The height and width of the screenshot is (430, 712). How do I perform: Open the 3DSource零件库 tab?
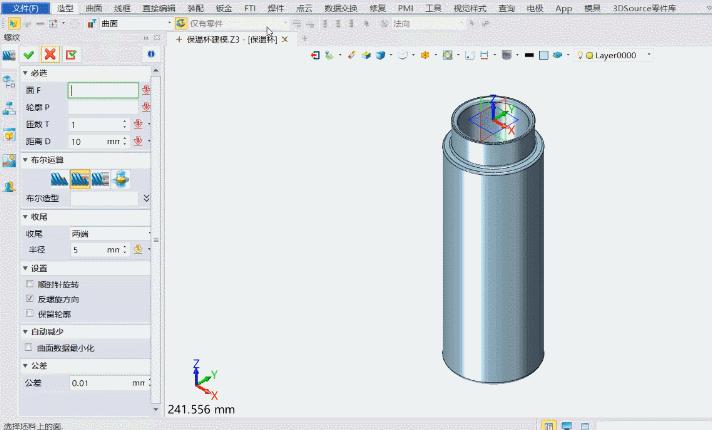(644, 8)
